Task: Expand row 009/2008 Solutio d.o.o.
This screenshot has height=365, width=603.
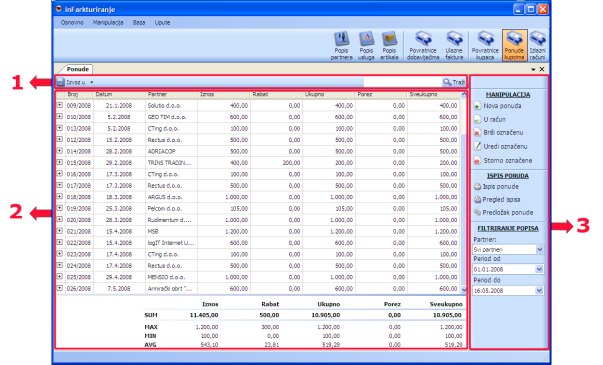Action: click(x=60, y=105)
